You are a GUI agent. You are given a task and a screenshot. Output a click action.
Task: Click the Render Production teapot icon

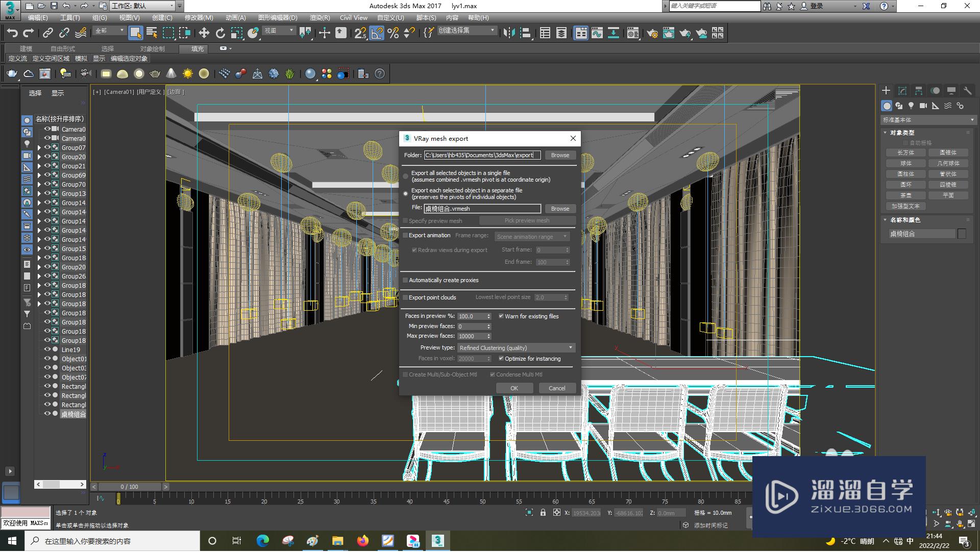click(x=684, y=33)
